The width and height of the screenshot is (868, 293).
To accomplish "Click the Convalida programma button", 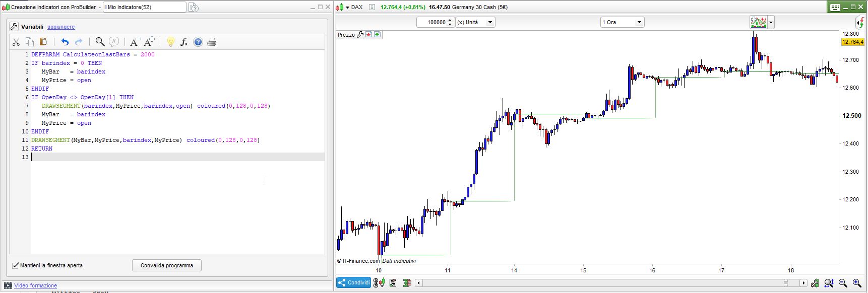I will [167, 265].
